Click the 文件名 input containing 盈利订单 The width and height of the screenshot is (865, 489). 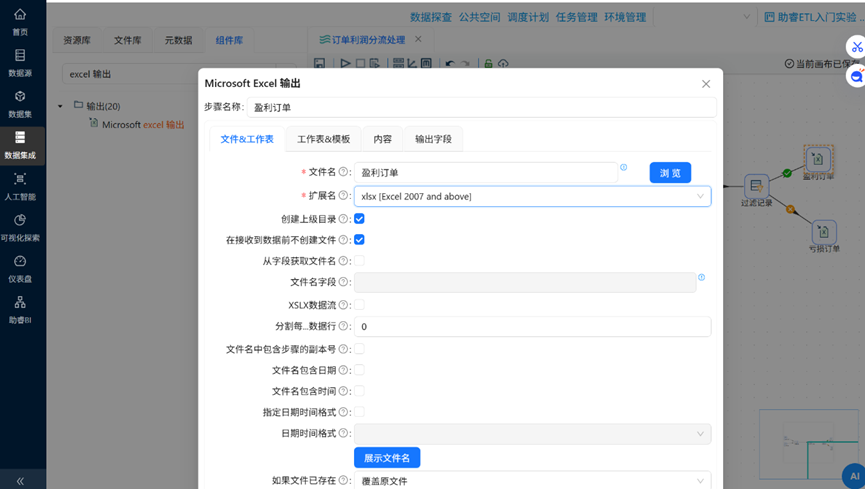(x=486, y=173)
